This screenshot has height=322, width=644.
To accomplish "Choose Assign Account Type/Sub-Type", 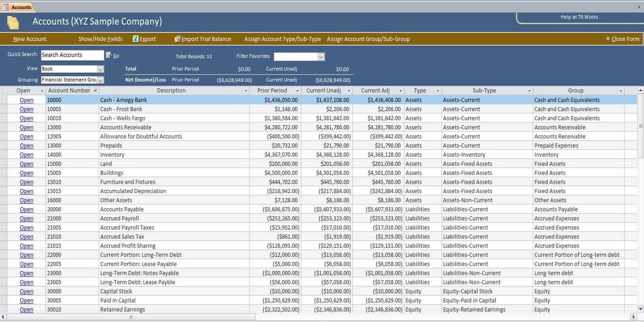I will click(282, 39).
